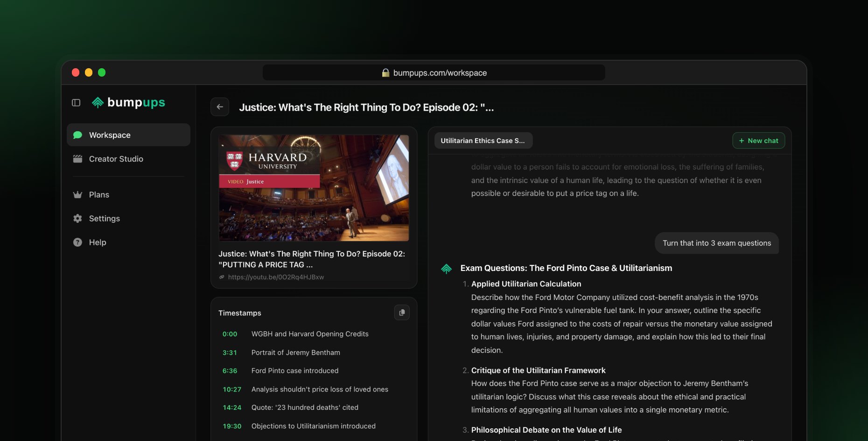This screenshot has width=868, height=441.
Task: Copy the timestamps list
Action: coord(402,313)
